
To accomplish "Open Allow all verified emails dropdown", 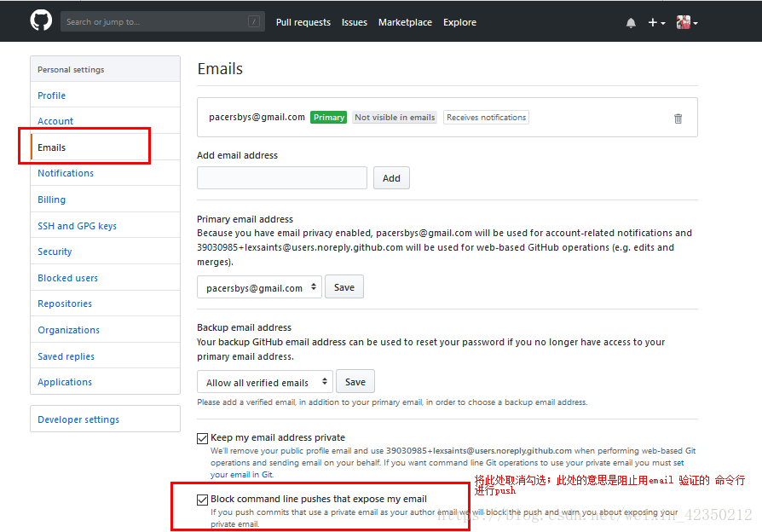I will [265, 382].
